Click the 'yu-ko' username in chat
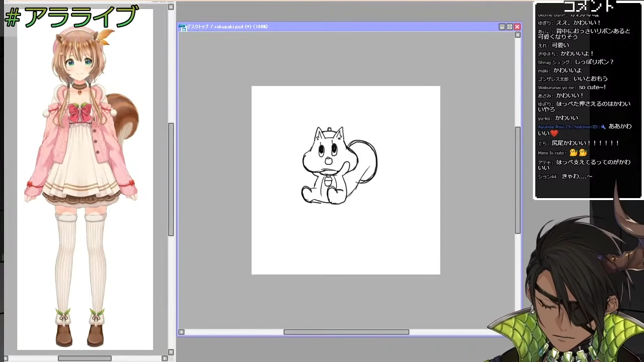The height and width of the screenshot is (362, 644). coord(544,119)
